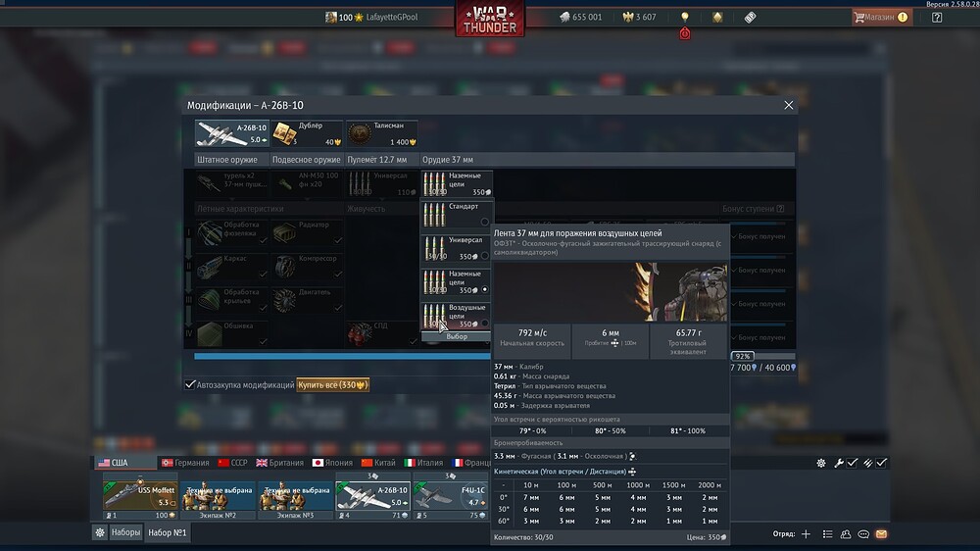Viewport: 980px width, 551px height.
Task: Switch to the Япония nation tab
Action: click(x=332, y=463)
